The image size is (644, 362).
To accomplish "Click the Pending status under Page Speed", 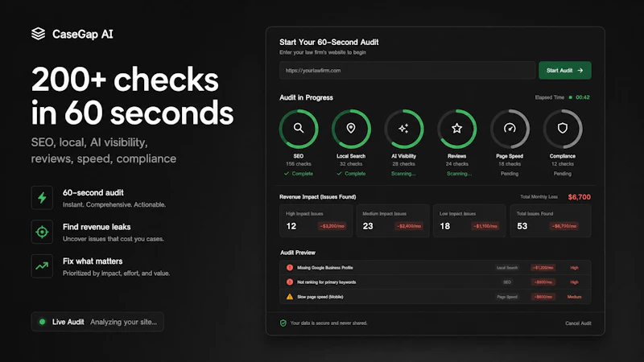I will click(510, 174).
